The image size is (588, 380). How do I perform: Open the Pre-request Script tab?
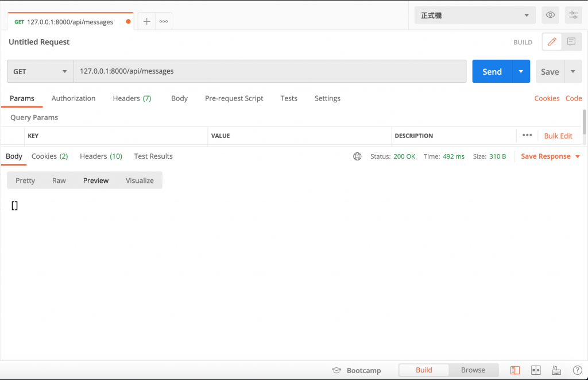click(x=234, y=98)
